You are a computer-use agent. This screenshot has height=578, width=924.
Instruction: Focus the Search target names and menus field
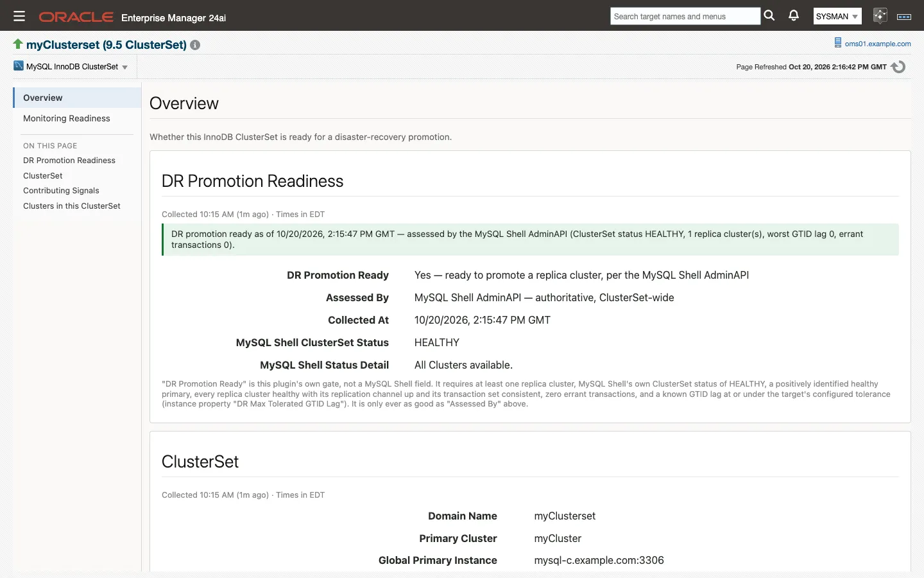point(685,17)
